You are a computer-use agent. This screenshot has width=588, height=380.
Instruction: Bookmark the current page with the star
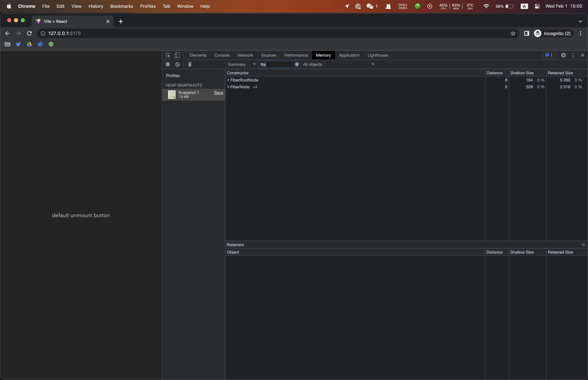[513, 33]
